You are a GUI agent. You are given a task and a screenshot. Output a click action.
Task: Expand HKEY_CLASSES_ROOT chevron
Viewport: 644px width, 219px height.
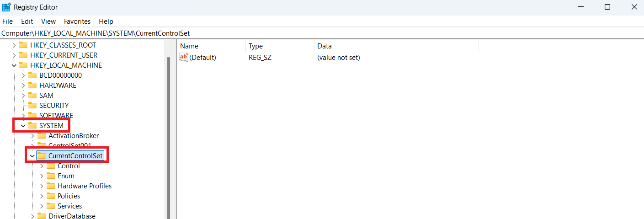(14, 45)
